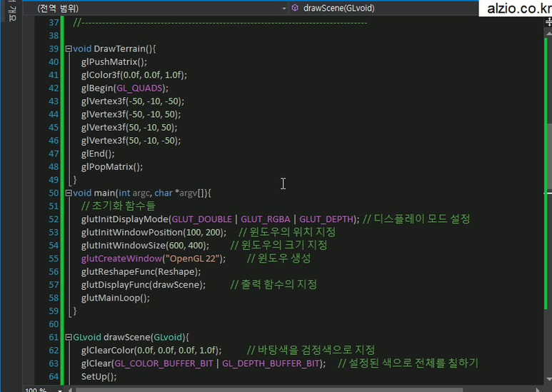Click the glColor3f(0.0f, 0.0f, 1.0f) line

(x=134, y=75)
